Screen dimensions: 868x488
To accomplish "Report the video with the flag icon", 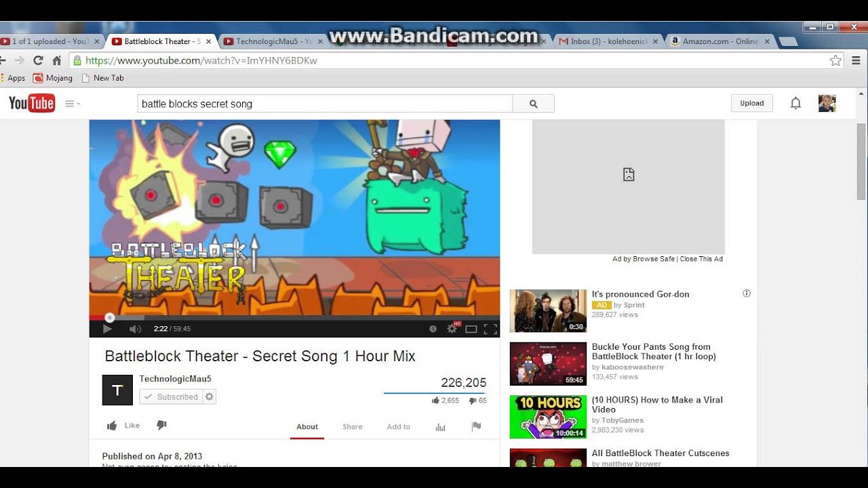I will click(476, 426).
